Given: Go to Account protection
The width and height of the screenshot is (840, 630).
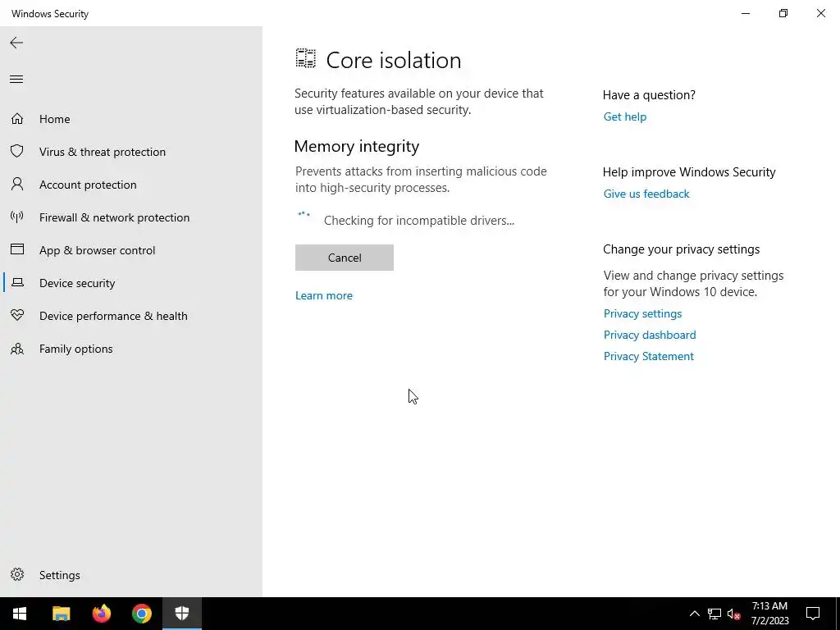Looking at the screenshot, I should tap(88, 185).
